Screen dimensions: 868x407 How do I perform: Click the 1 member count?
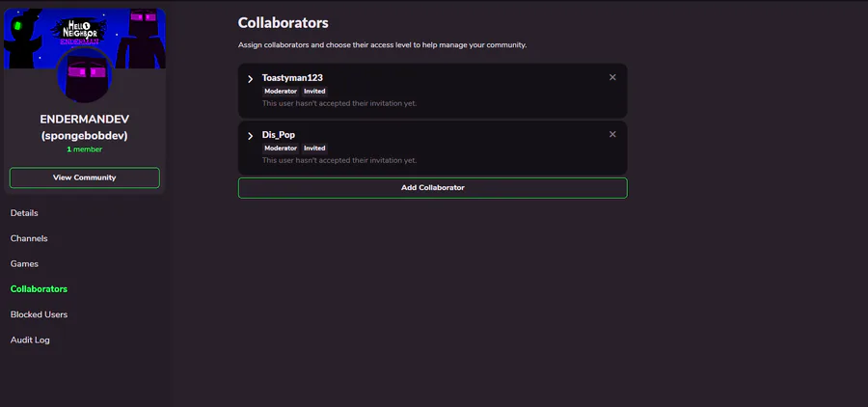pyautogui.click(x=84, y=149)
